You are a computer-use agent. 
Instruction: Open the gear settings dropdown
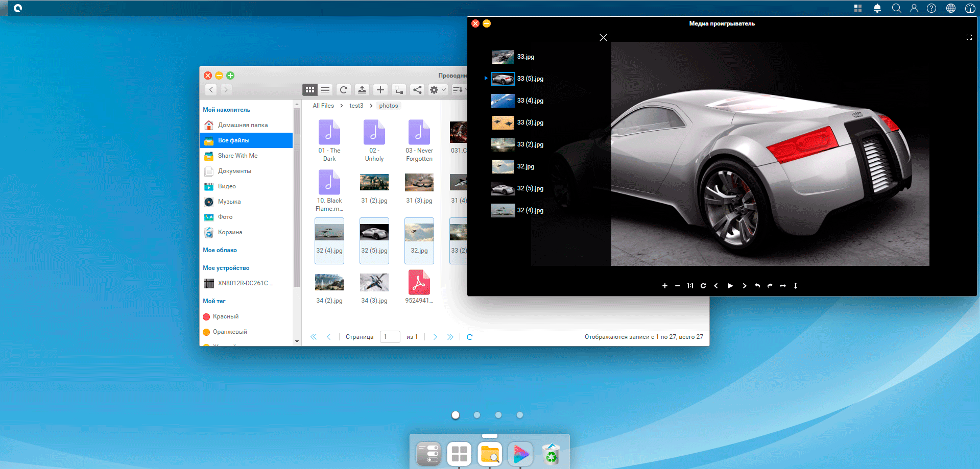[x=438, y=90]
